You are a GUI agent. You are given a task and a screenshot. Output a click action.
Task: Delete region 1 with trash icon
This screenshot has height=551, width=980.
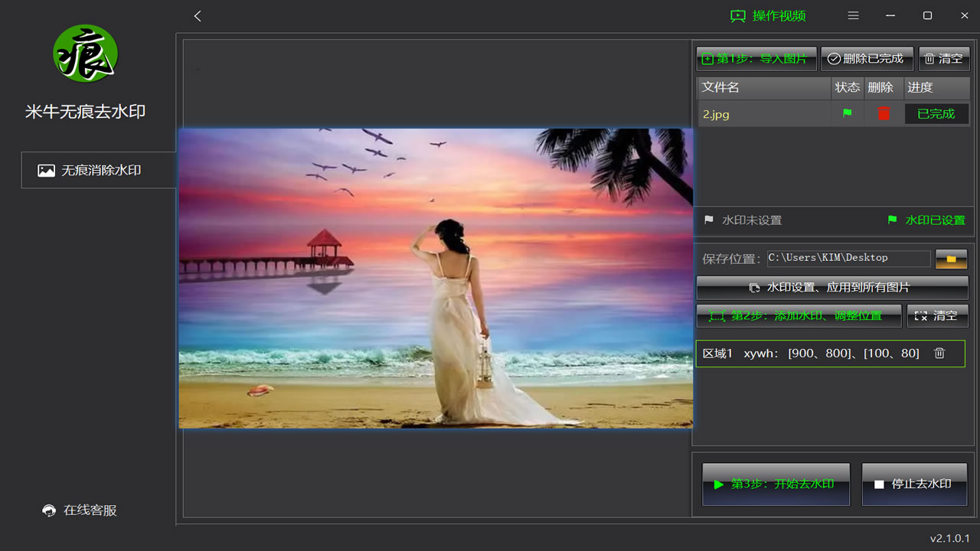point(939,353)
